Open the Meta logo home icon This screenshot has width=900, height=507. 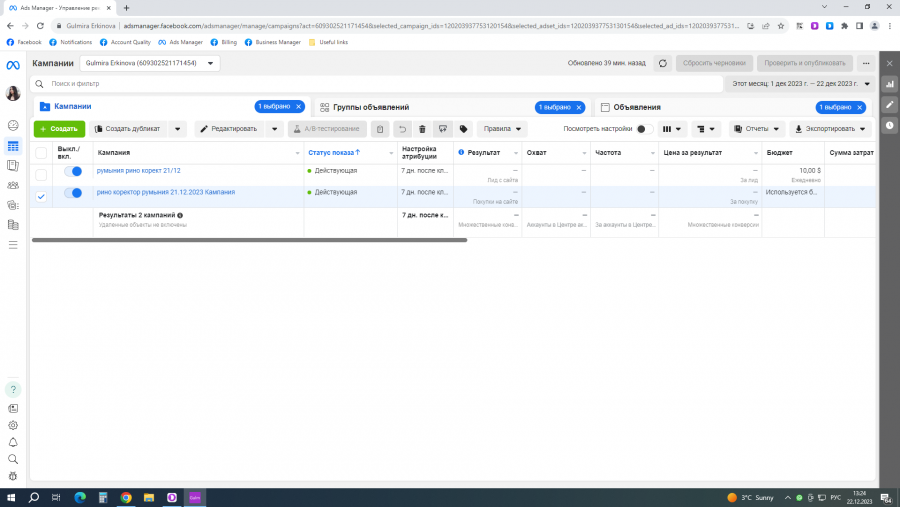pyautogui.click(x=13, y=65)
